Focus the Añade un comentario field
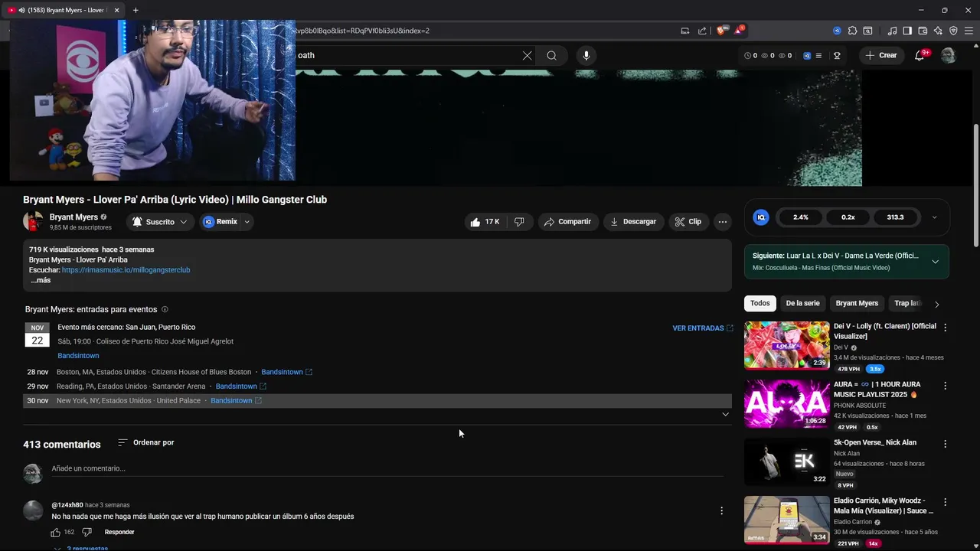This screenshot has height=551, width=980. click(x=387, y=468)
